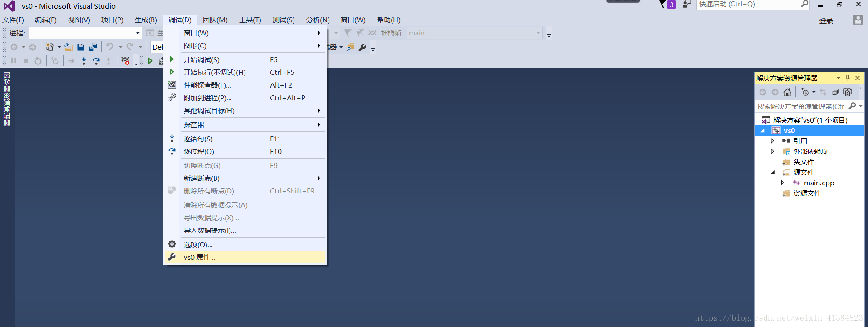Select 逐过程(O) menu item
Image resolution: width=868 pixels, height=327 pixels.
point(245,151)
